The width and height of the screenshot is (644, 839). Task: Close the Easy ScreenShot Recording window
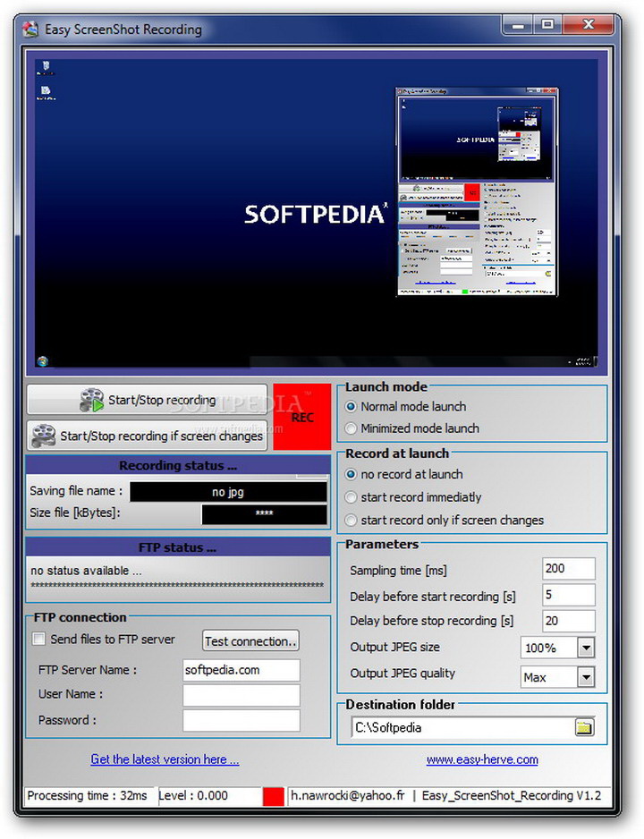tap(588, 25)
